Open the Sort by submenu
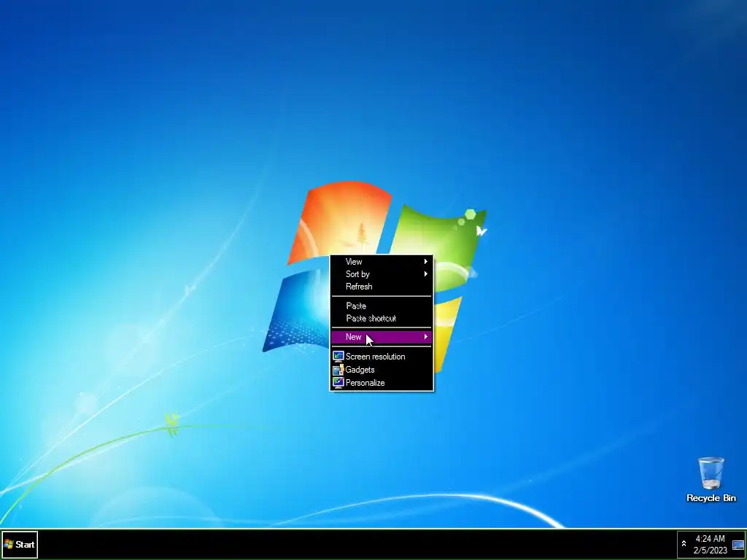Viewport: 747px width, 560px height. point(382,274)
